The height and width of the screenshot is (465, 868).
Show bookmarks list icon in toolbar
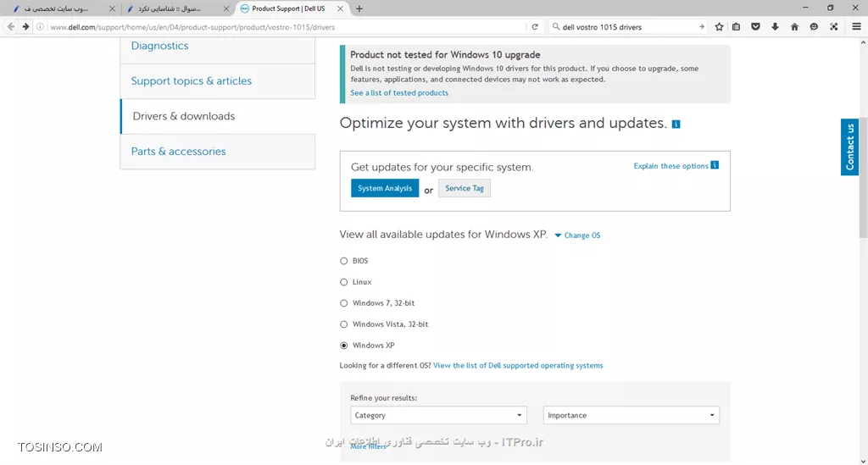tap(737, 26)
